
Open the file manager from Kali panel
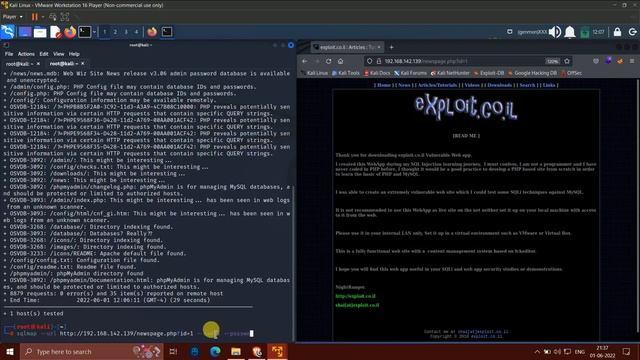40,32
